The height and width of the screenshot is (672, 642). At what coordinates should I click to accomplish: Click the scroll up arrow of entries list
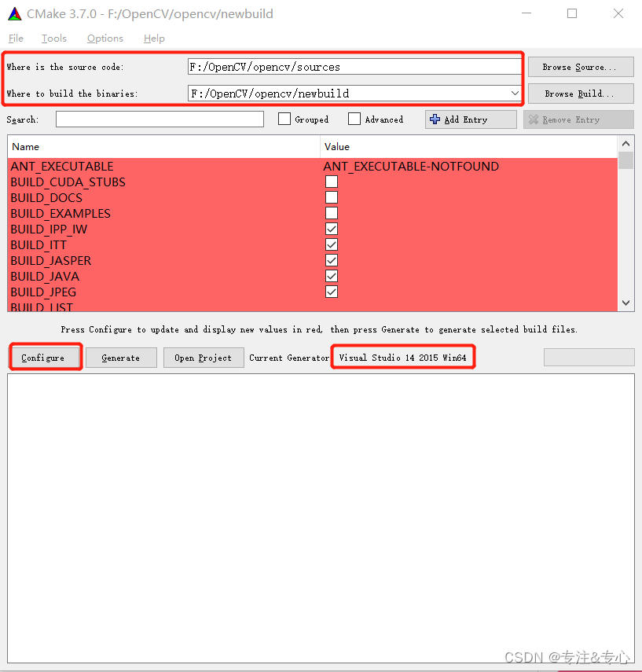click(625, 144)
